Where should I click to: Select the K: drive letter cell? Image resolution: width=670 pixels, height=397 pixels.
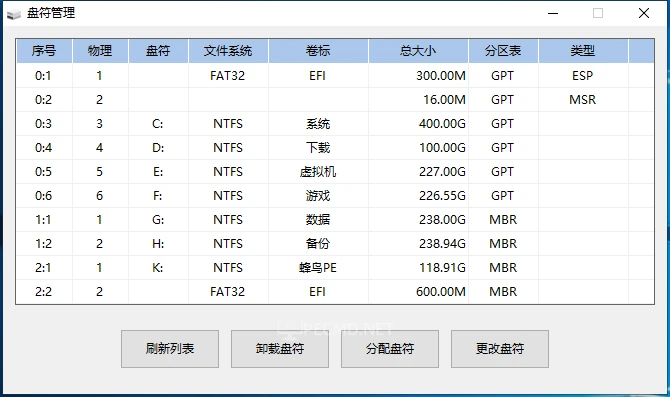158,268
